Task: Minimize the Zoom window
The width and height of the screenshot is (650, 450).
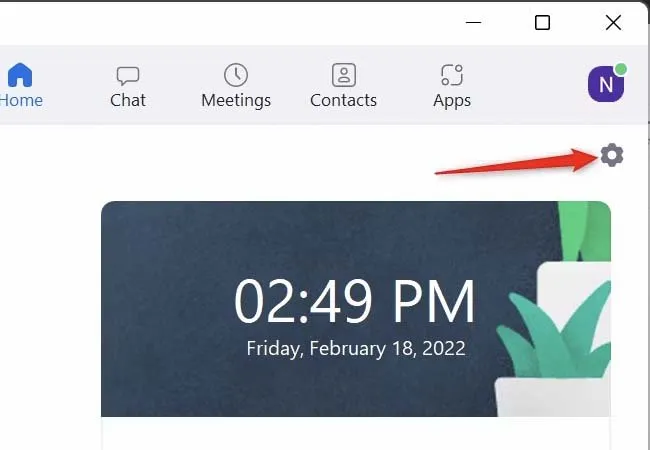Action: (473, 22)
